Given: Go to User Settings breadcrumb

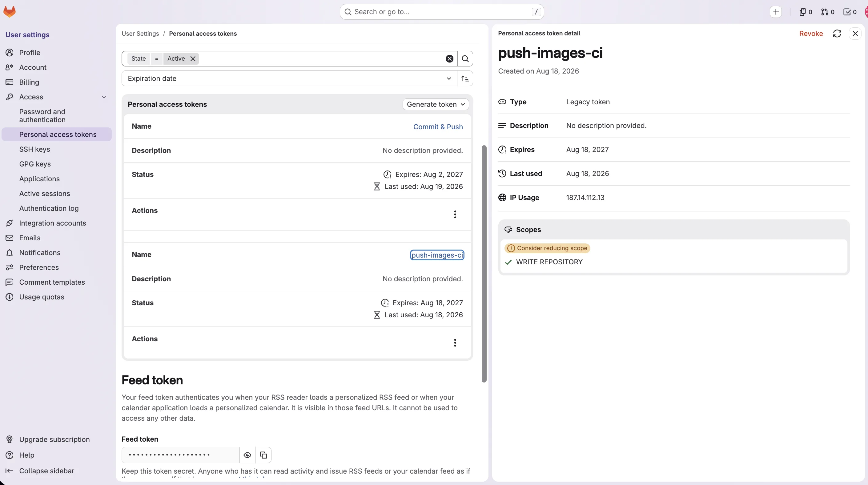Looking at the screenshot, I should pos(140,33).
